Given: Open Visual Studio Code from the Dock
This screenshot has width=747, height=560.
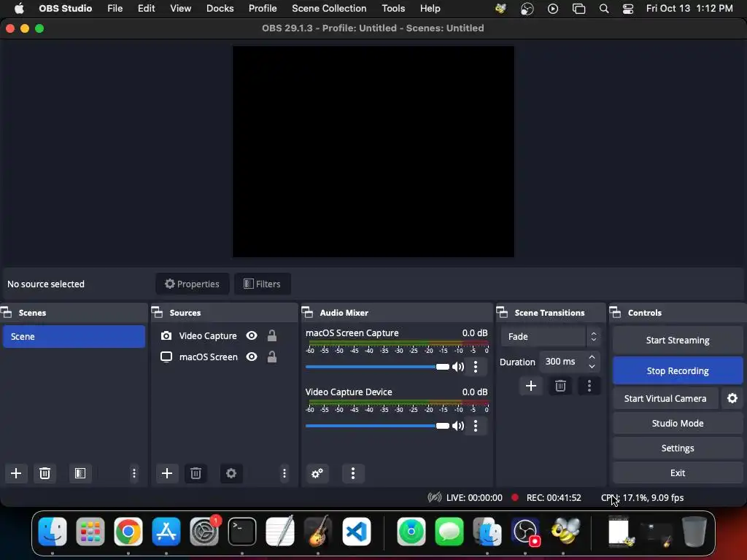Looking at the screenshot, I should (x=356, y=531).
